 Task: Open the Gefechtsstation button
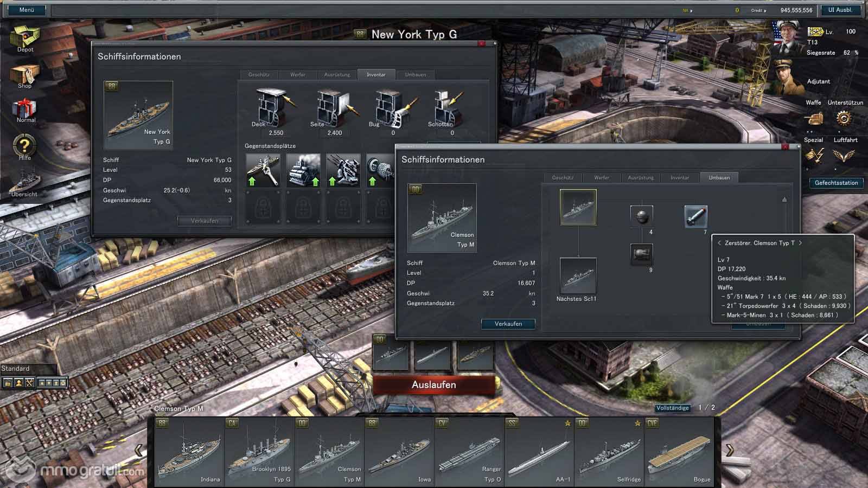[x=836, y=183]
